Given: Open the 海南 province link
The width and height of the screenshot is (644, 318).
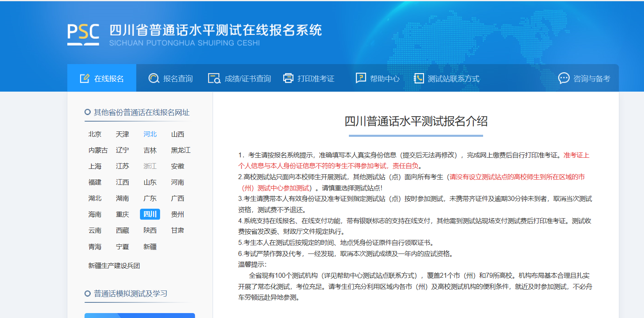Looking at the screenshot, I should pyautogui.click(x=95, y=214).
